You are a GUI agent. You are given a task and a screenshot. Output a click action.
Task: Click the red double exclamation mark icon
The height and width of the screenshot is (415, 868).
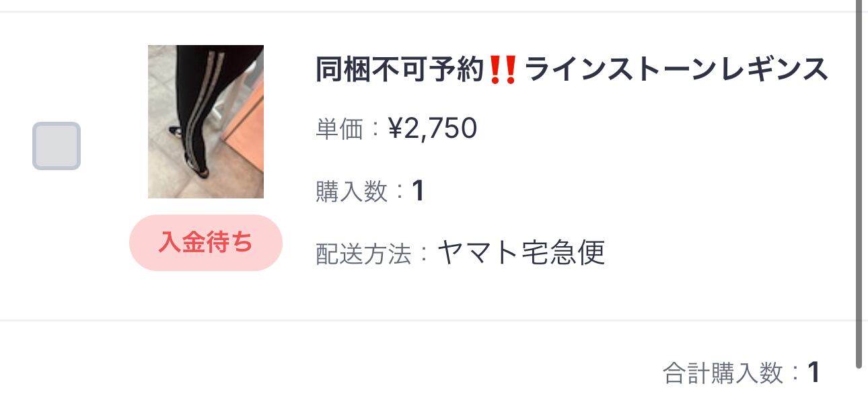(503, 70)
